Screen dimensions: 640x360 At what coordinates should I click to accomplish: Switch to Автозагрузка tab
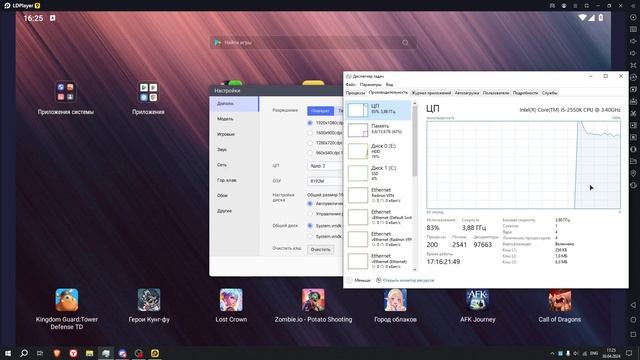click(x=467, y=93)
